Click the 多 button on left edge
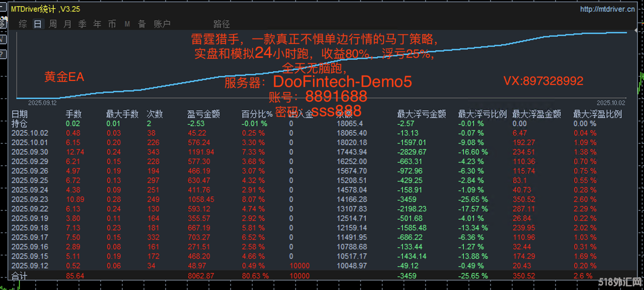Screen dimensions: 644x290 [x=3, y=24]
